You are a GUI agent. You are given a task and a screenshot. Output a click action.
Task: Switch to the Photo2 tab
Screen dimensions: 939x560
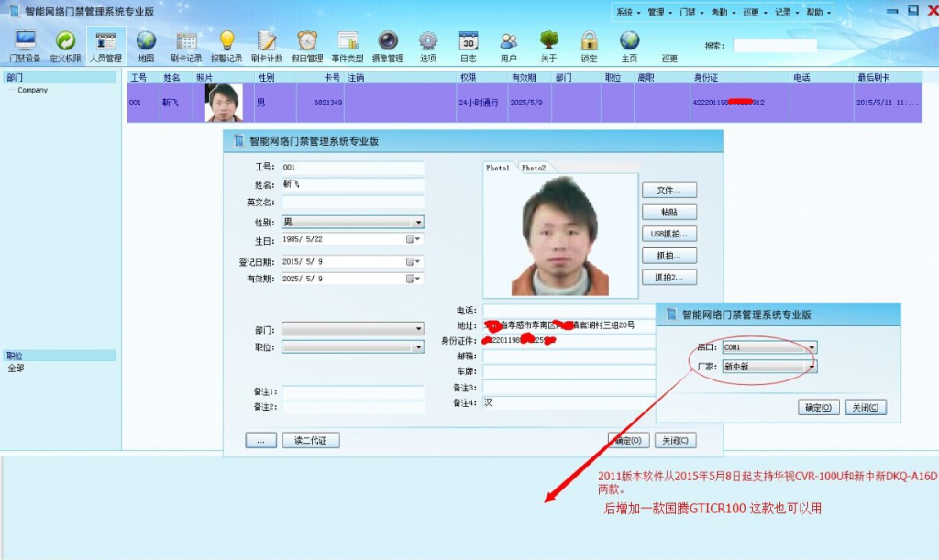534,169
